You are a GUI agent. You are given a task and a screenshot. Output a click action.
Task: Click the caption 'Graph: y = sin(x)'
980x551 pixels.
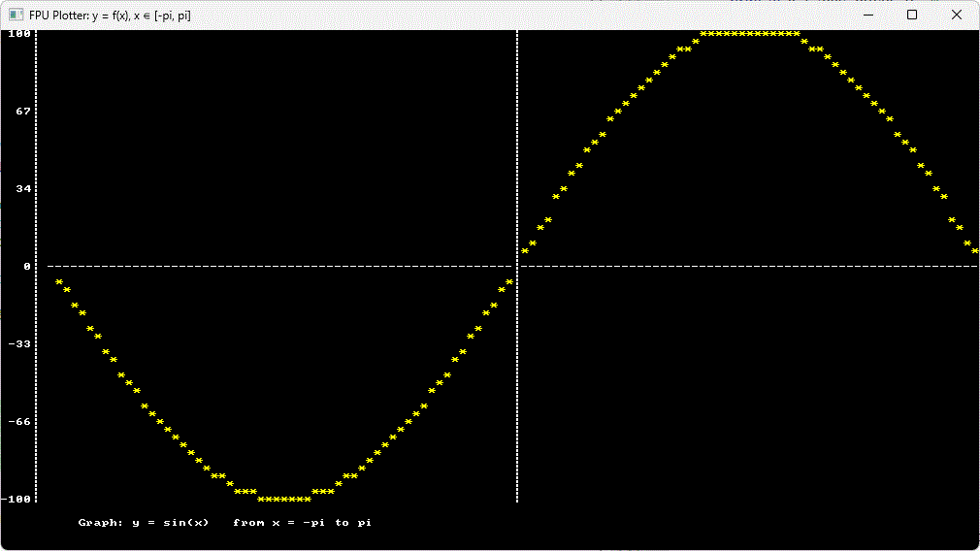coord(144,523)
